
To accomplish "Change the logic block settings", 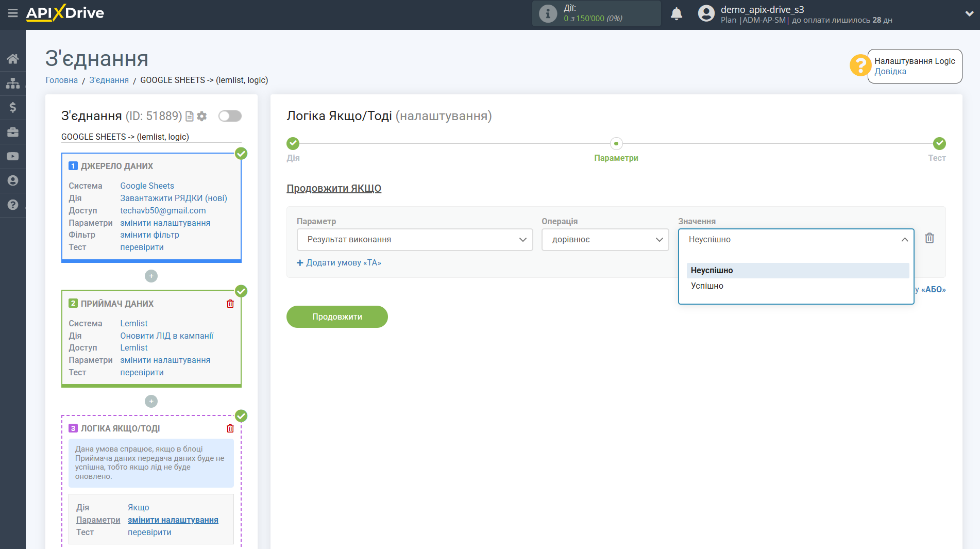I will pos(173,520).
